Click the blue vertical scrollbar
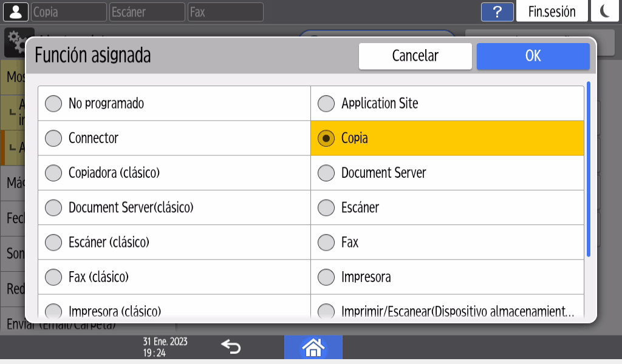The image size is (622, 364). 588,170
